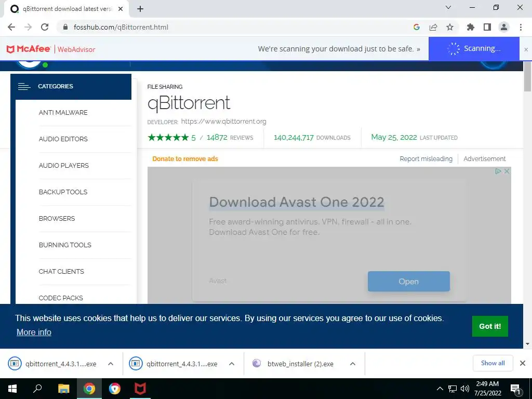The height and width of the screenshot is (399, 532).
Task: Open the Windows Start menu
Action: coord(12,389)
